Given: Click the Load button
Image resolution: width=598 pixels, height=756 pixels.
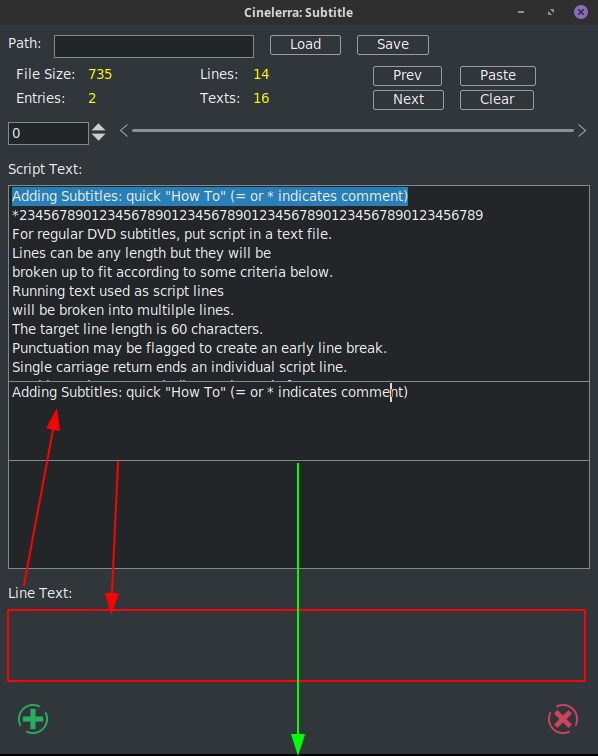Looking at the screenshot, I should (x=305, y=45).
